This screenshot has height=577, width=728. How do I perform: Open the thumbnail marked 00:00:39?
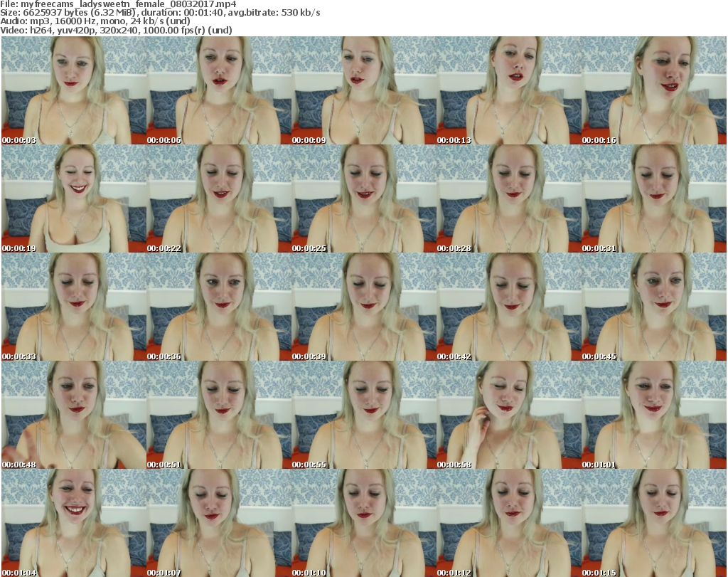tap(363, 307)
